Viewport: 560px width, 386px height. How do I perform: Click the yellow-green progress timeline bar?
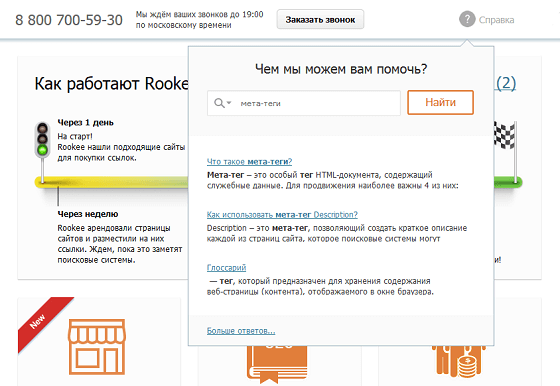click(111, 182)
